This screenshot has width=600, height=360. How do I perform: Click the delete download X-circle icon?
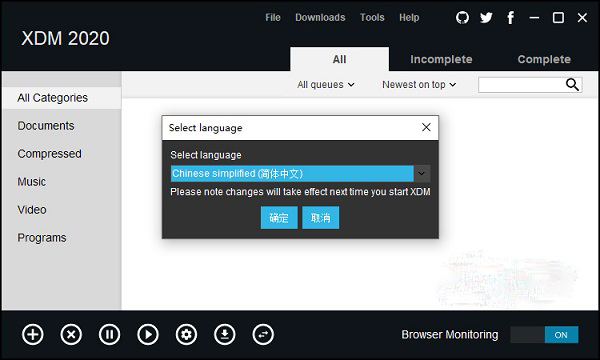71,335
